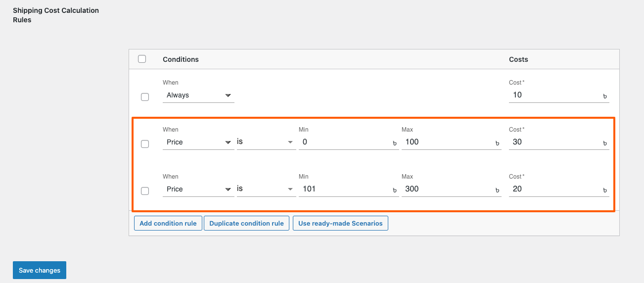Click the Max field showing 100

tap(448, 142)
